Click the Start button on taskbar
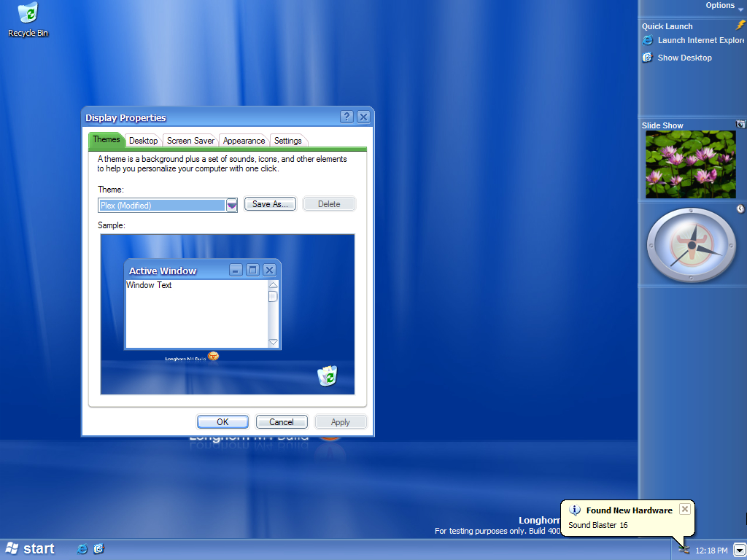Viewport: 747px width, 560px height. coord(29,548)
